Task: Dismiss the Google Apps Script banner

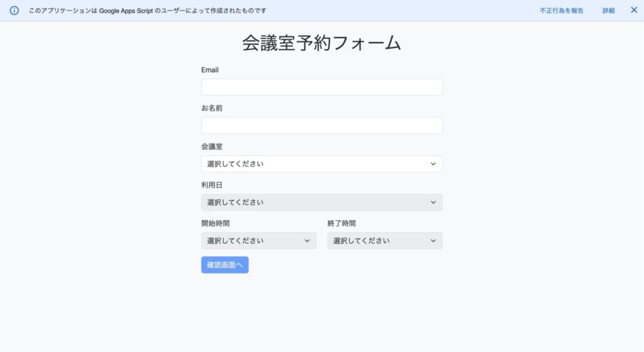Action: [634, 10]
